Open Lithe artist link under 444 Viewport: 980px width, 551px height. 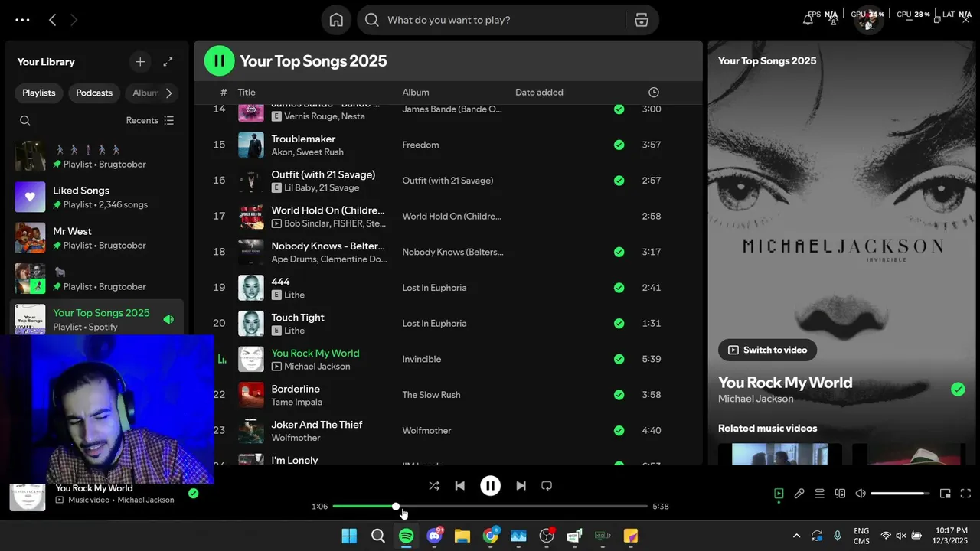(x=294, y=295)
